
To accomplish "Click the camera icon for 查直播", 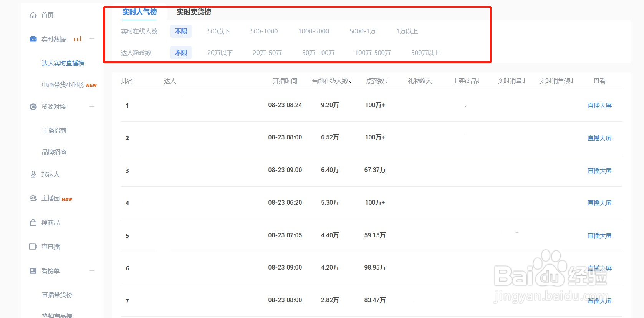I will click(x=33, y=247).
